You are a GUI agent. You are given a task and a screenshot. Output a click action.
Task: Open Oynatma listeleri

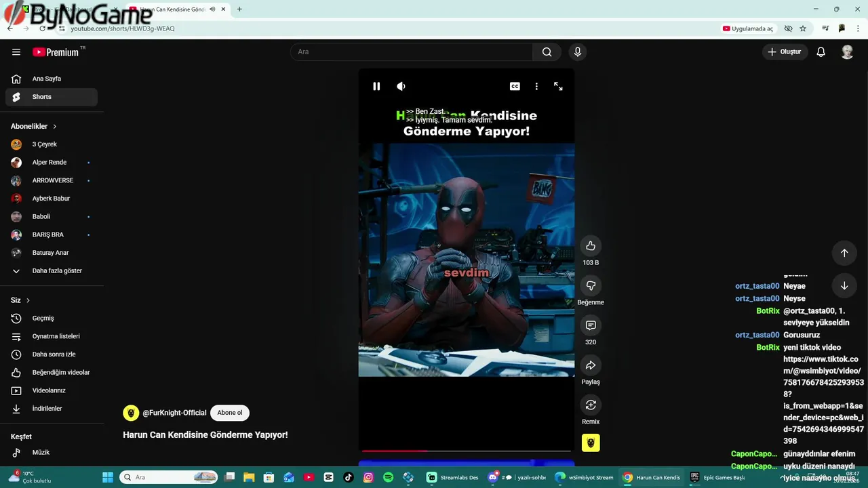tap(52, 336)
